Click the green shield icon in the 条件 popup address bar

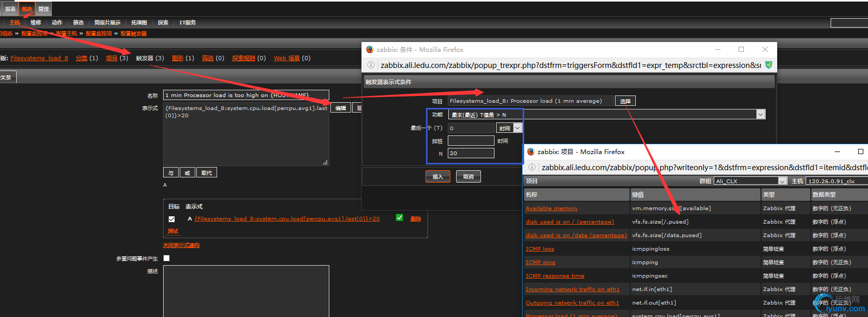click(769, 65)
